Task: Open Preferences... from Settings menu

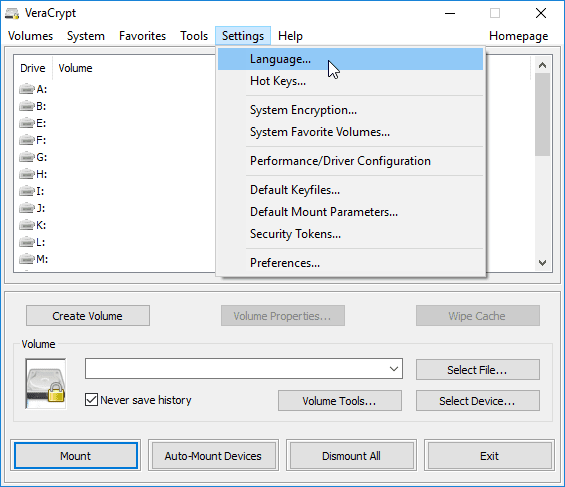Action: 350,263
